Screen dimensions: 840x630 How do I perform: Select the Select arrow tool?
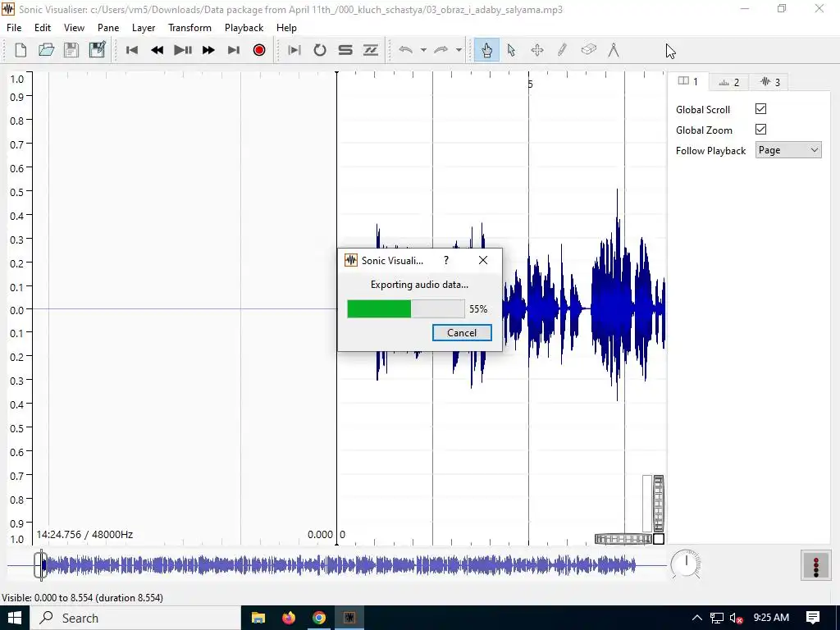coord(512,50)
